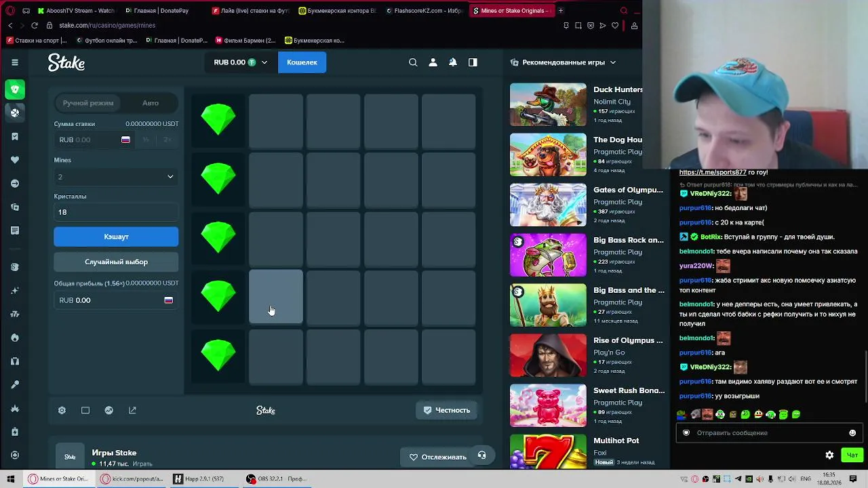Image resolution: width=868 pixels, height=488 pixels.
Task: Open the slots 777 sidebar icon
Action: pos(15,314)
